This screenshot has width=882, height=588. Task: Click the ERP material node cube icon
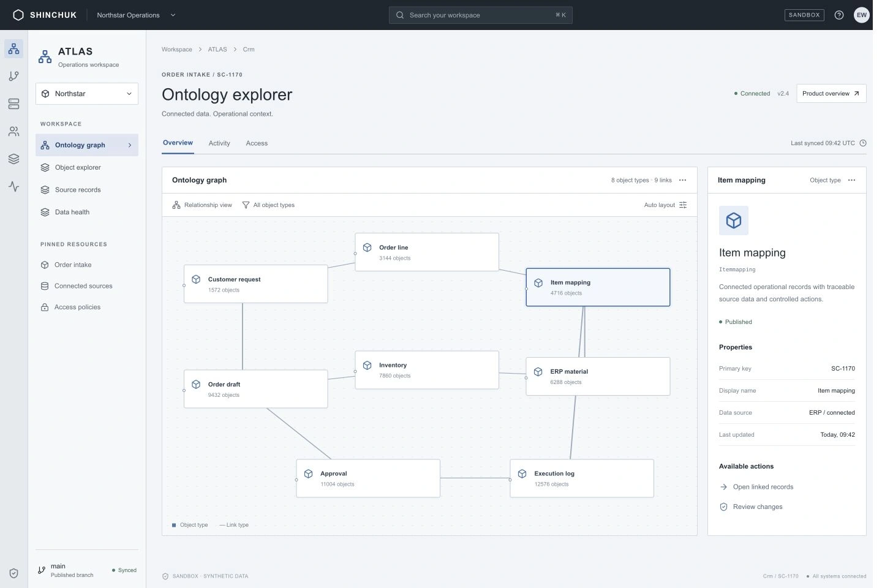538,372
